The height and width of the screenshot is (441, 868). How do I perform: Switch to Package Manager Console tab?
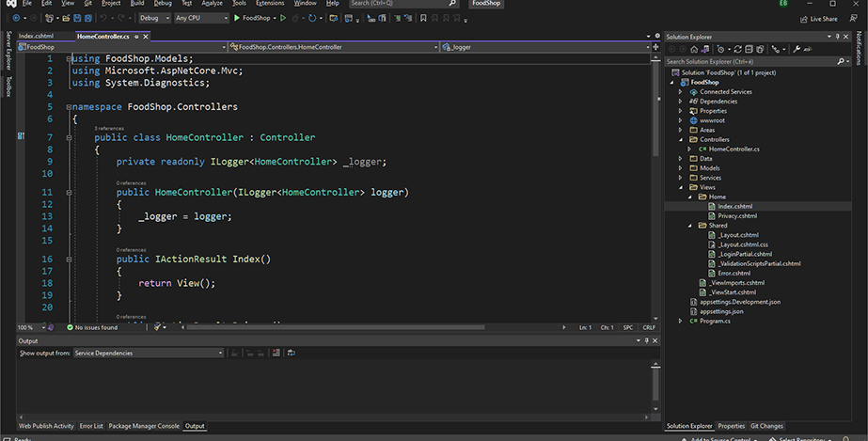144,426
